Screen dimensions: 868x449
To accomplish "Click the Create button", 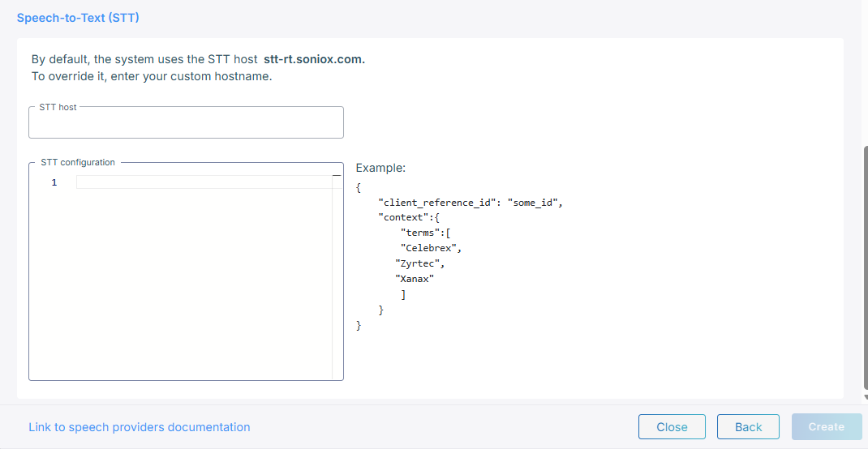I will [x=827, y=427].
